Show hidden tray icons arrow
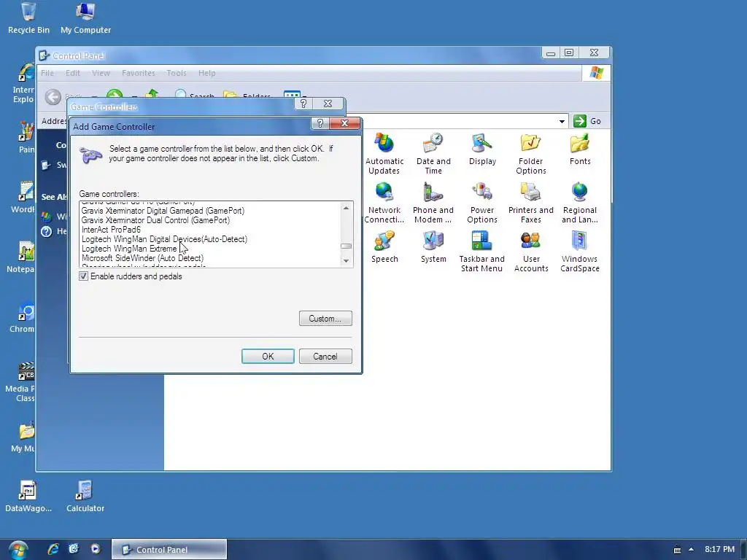 point(692,550)
